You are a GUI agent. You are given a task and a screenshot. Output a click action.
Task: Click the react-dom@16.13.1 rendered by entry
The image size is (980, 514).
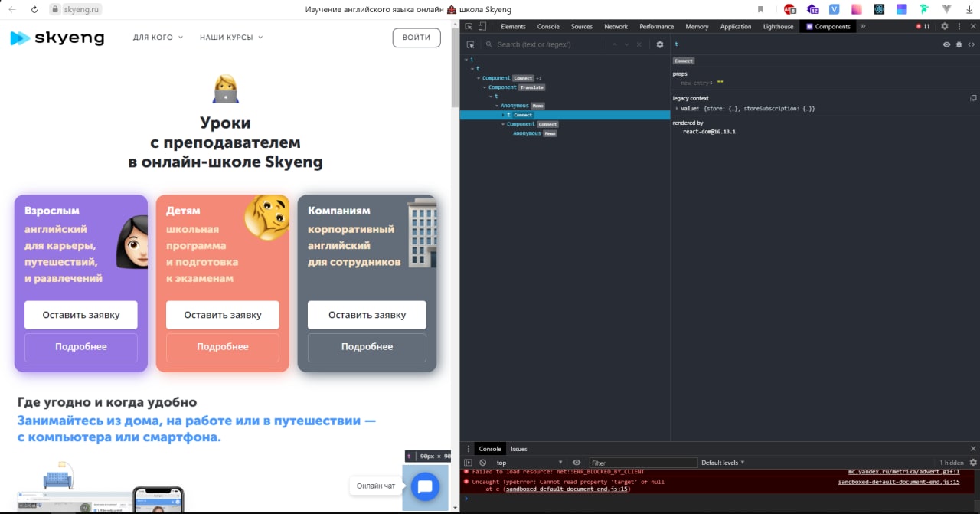[x=709, y=132]
